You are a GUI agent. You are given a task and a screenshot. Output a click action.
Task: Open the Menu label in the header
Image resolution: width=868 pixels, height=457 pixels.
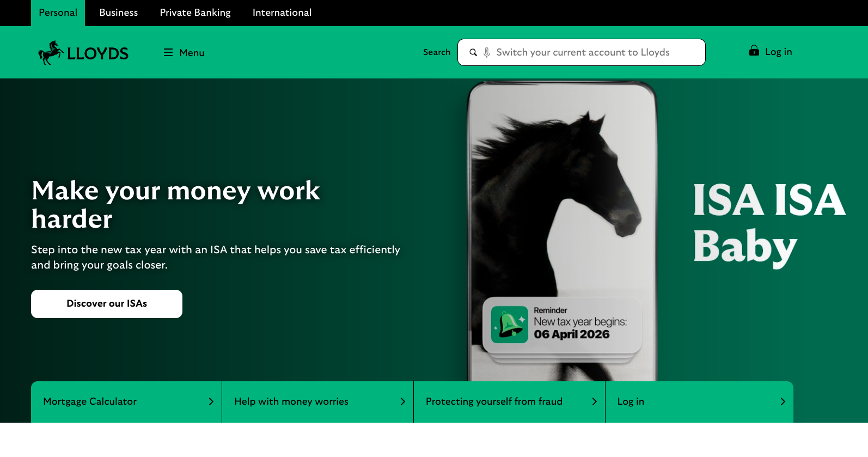pyautogui.click(x=192, y=53)
